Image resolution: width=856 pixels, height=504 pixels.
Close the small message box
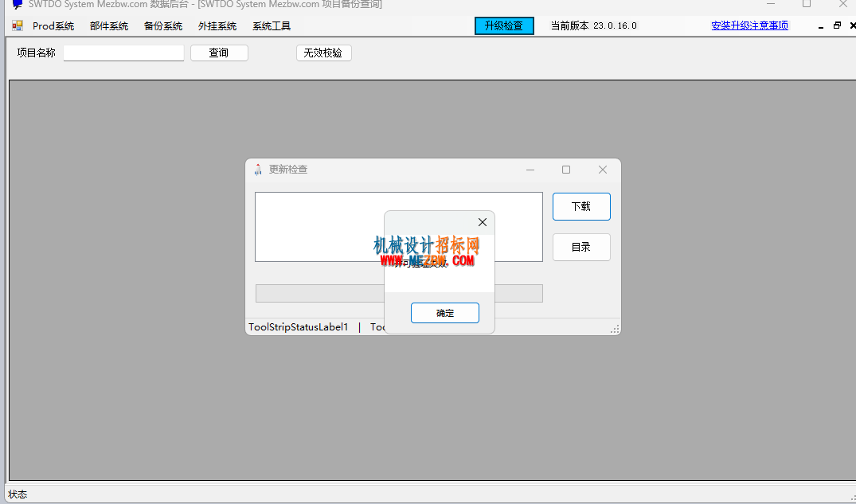[482, 222]
